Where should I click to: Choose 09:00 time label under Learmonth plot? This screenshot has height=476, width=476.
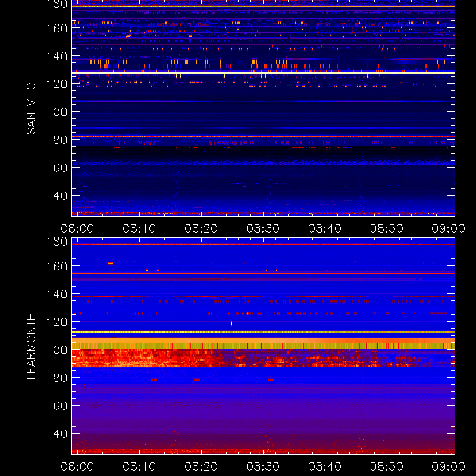[449, 466]
